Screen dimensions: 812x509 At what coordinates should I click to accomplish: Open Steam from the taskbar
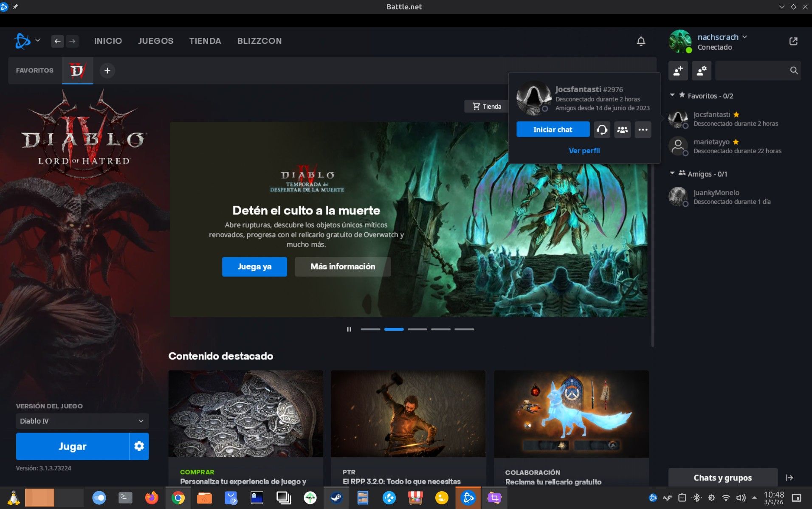(x=336, y=498)
